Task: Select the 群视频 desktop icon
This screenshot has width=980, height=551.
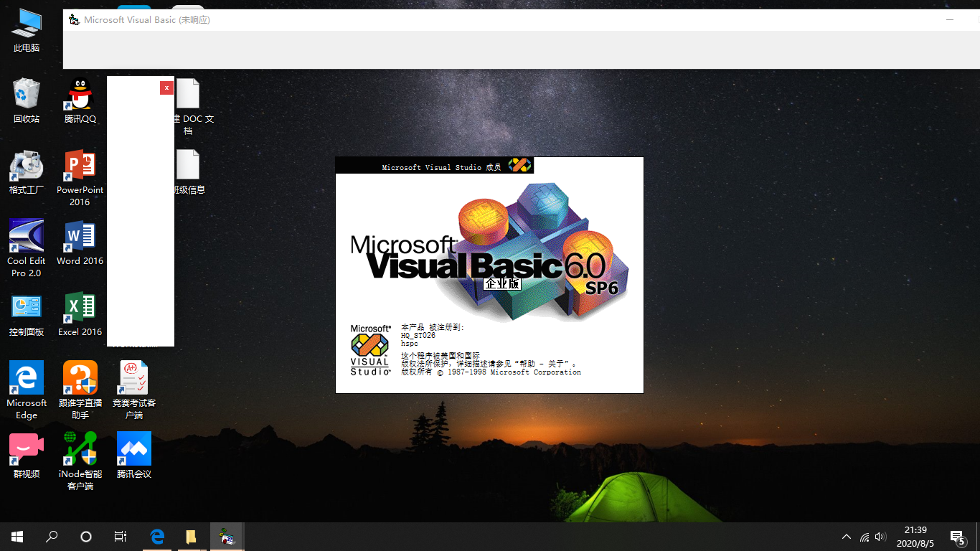Action: [27, 456]
